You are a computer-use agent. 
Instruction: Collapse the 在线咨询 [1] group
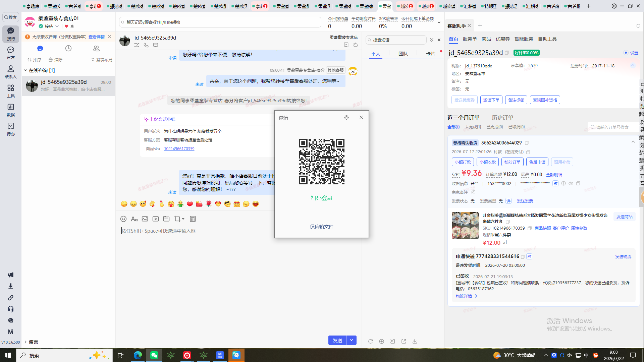(25, 70)
